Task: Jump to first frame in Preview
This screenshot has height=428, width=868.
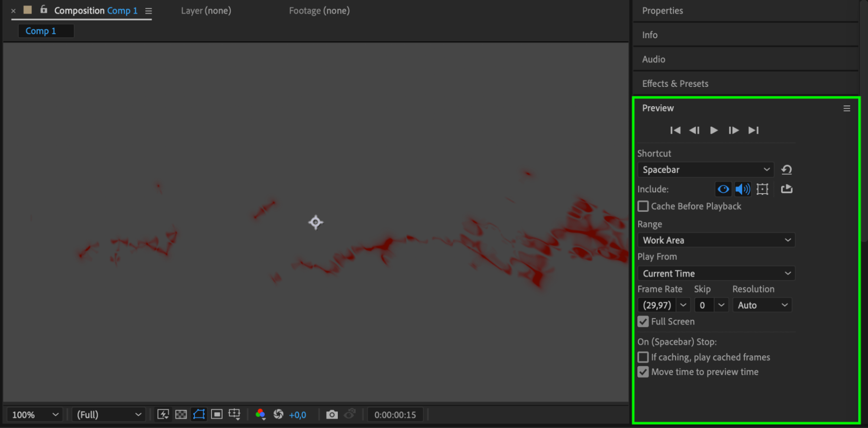Action: tap(675, 130)
